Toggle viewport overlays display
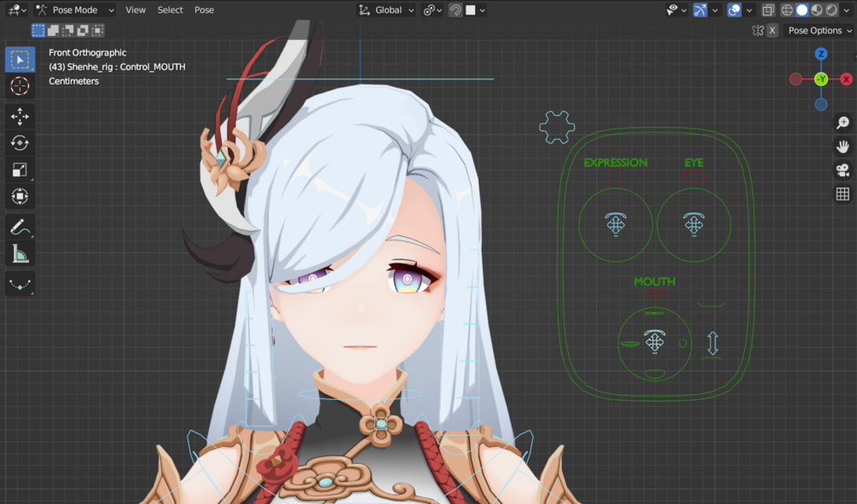This screenshot has height=504, width=857. coord(734,10)
